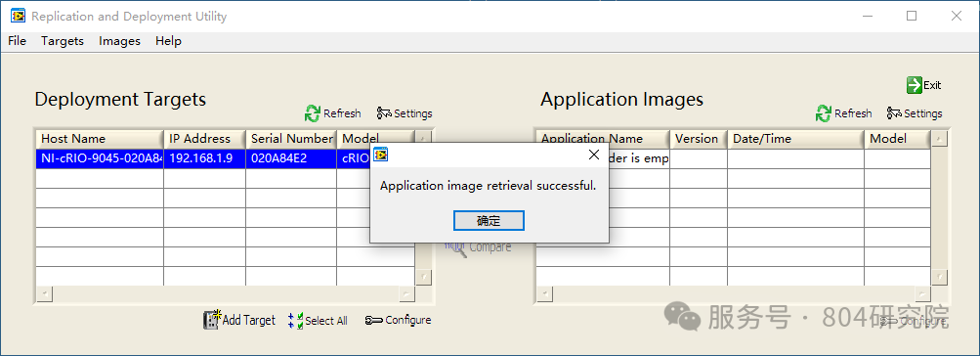Select the NI-cRIO-9045 host name cell
The height and width of the screenshot is (356, 980).
click(100, 158)
